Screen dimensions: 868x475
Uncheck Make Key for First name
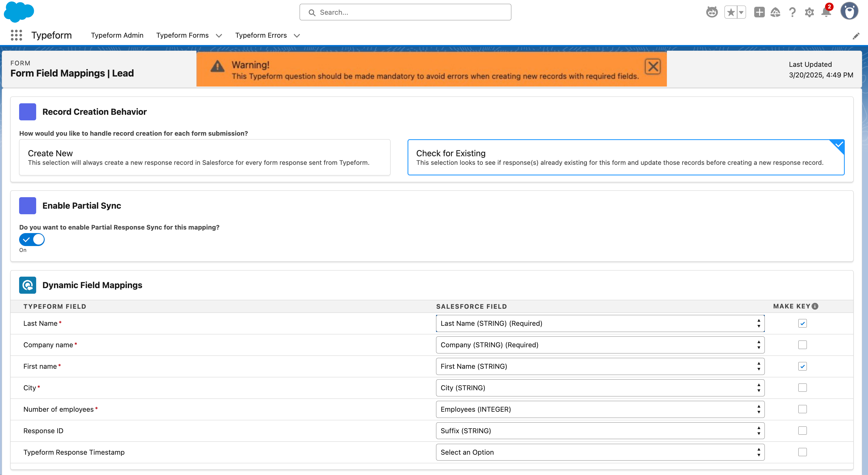[802, 366]
